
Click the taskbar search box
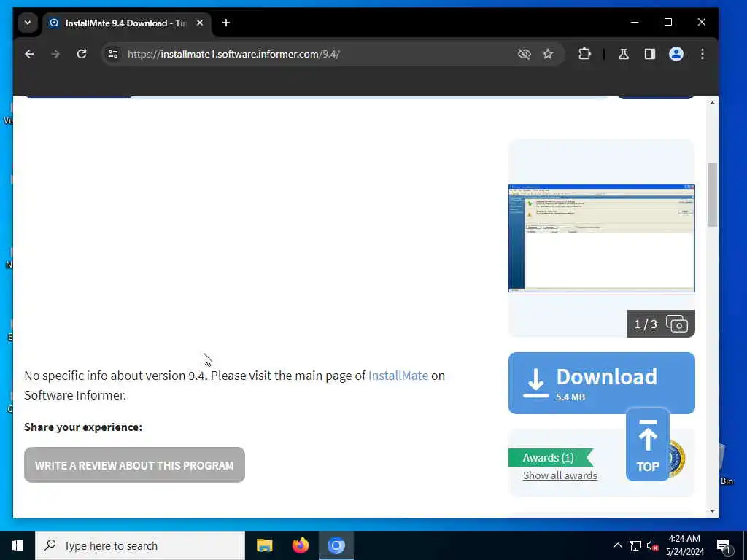click(x=140, y=545)
